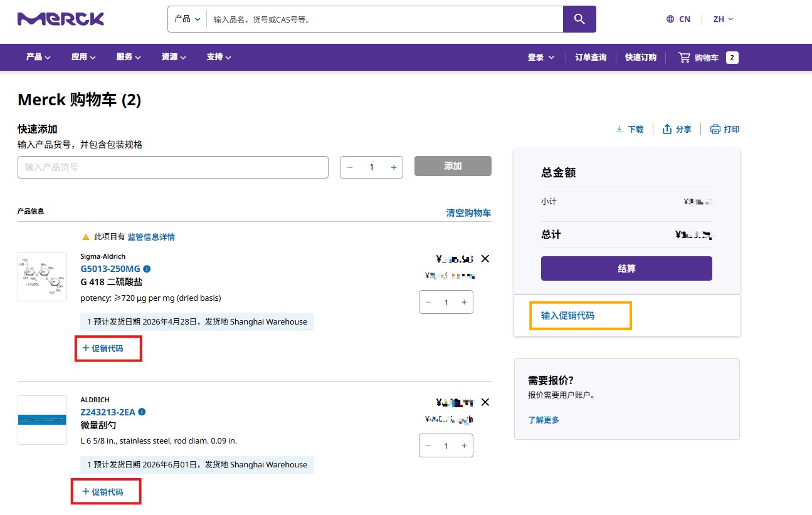Screen dimensions: 812x515
Task: Click Z243213-2EA quantity value field
Action: (x=446, y=446)
